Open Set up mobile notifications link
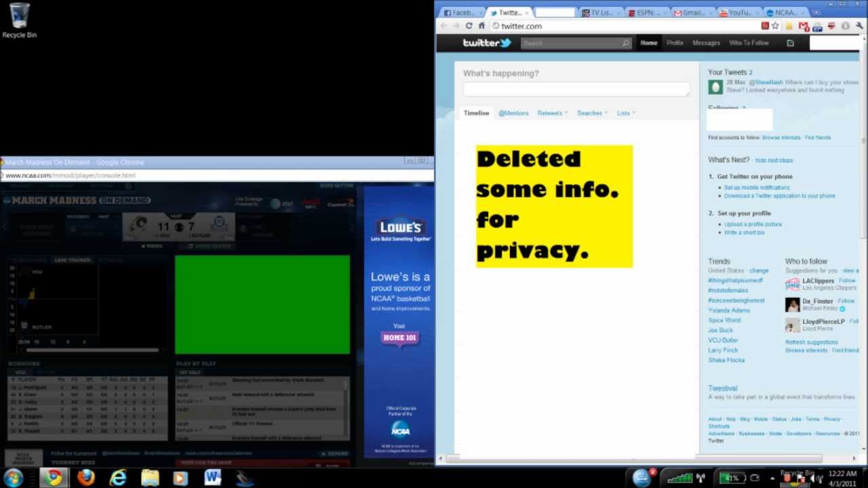This screenshot has width=868, height=488. (x=757, y=187)
